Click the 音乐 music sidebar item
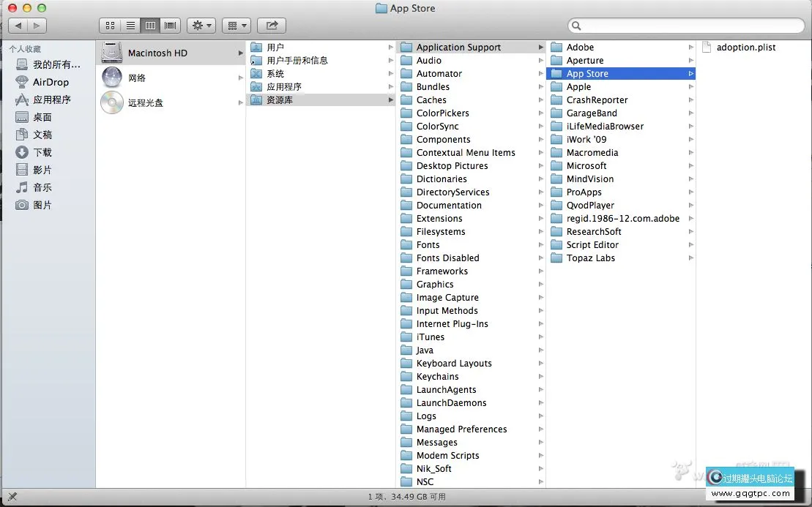 (x=42, y=187)
